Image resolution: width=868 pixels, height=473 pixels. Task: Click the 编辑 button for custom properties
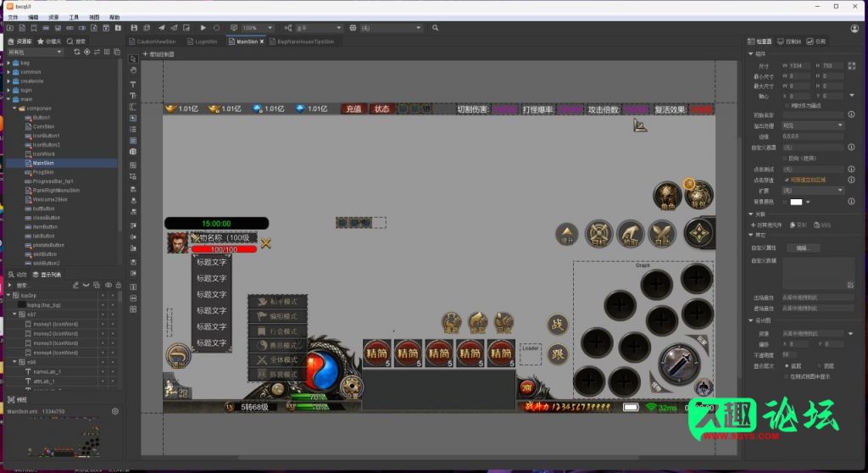(x=802, y=248)
